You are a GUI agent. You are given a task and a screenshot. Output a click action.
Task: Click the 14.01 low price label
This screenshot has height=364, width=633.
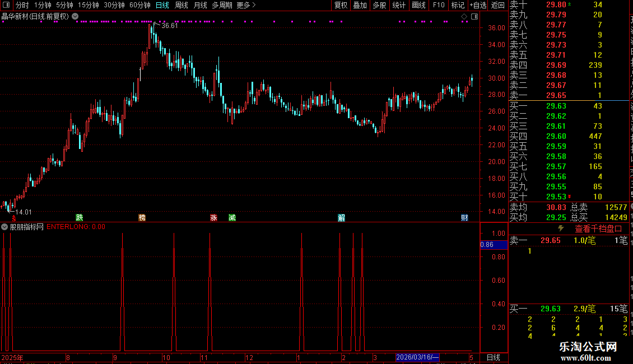tap(23, 212)
